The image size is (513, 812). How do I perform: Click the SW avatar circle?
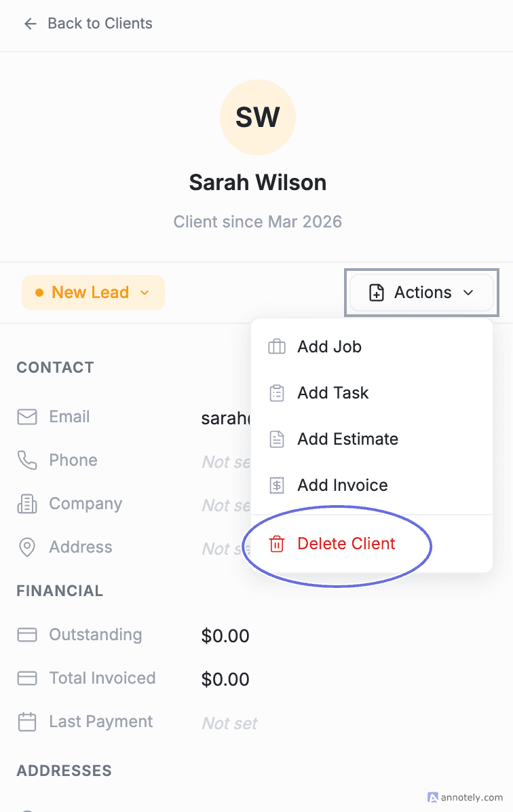258,117
